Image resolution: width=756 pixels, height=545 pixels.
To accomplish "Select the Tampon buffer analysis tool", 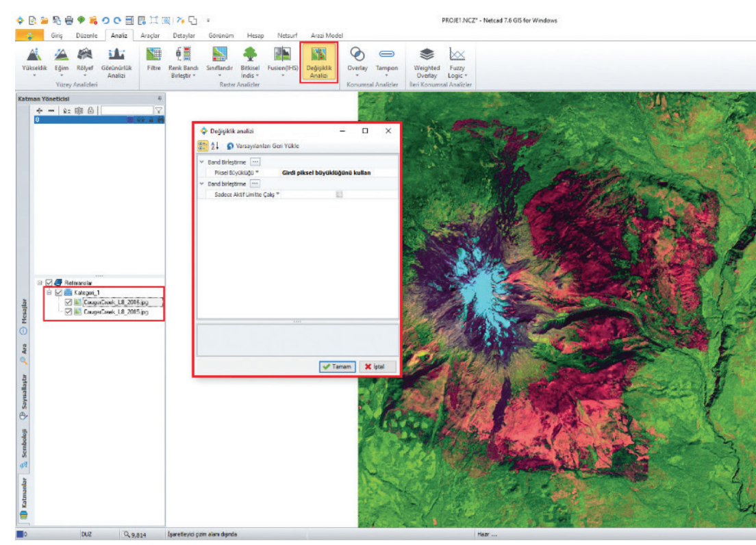I will (386, 58).
